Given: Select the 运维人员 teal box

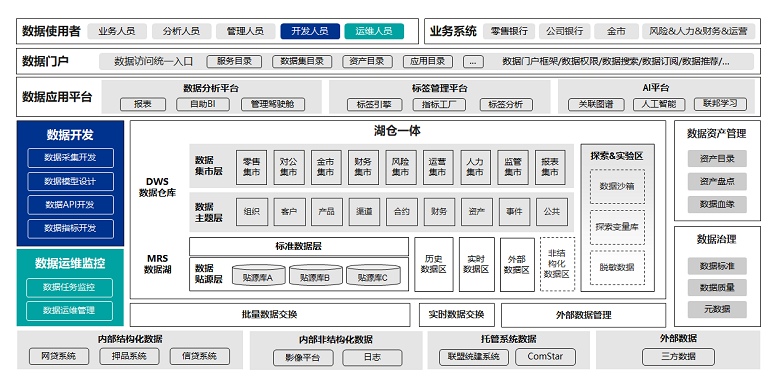Looking at the screenshot, I should [x=374, y=31].
